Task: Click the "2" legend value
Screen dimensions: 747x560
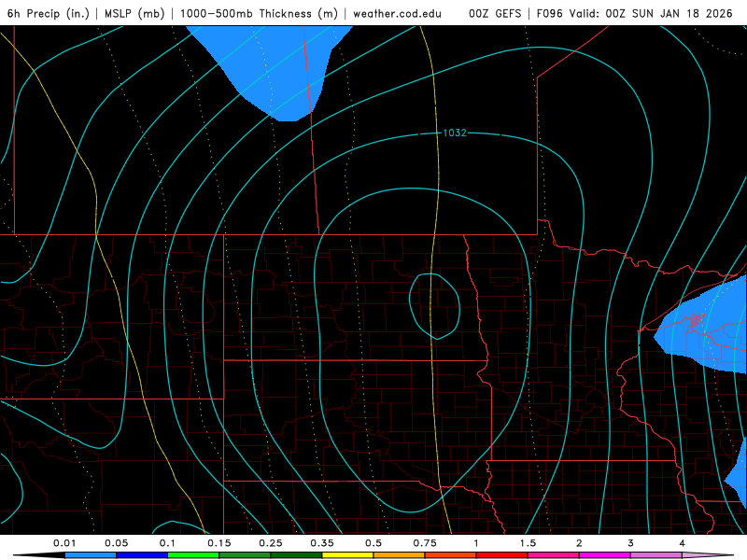Action: [579, 543]
